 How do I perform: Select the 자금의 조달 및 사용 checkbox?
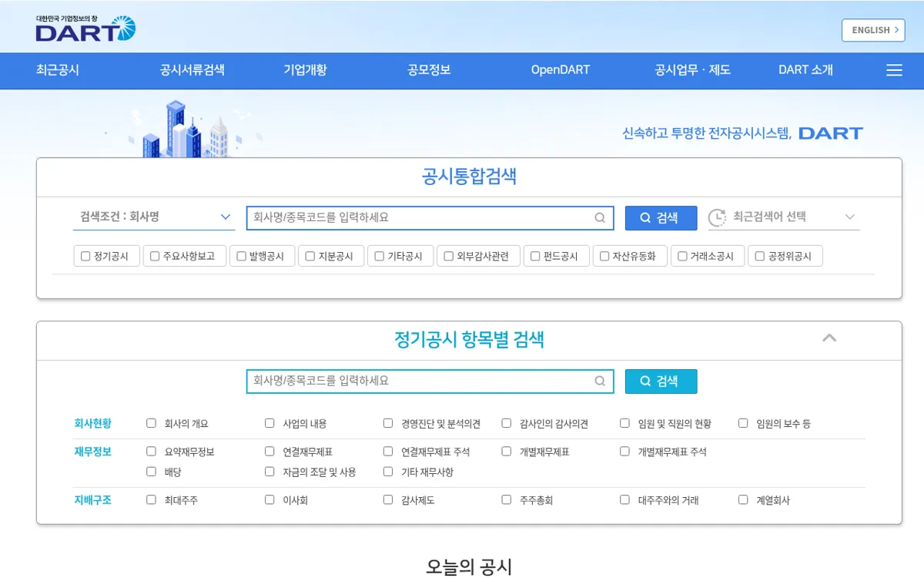(x=269, y=472)
